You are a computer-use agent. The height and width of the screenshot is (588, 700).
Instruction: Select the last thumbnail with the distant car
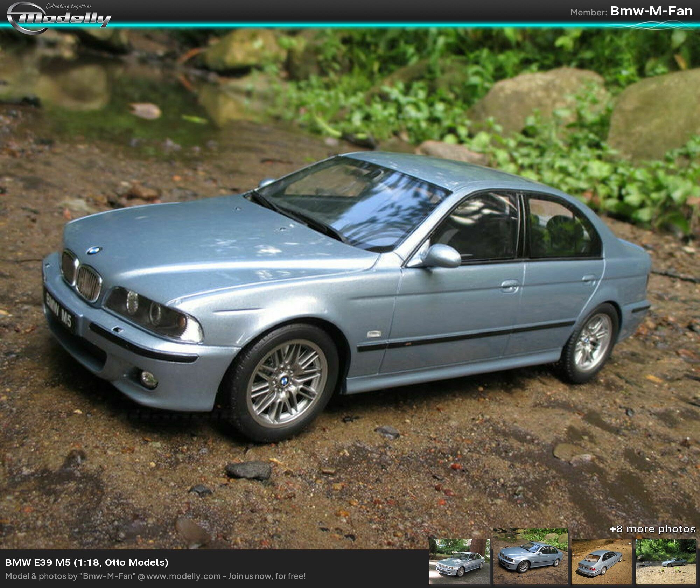click(665, 561)
